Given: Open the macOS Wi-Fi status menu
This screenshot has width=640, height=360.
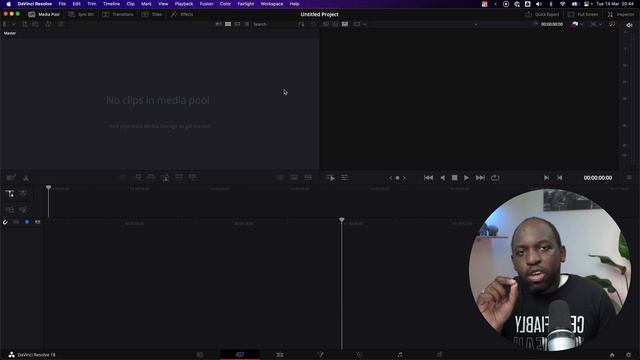Looking at the screenshot, I should point(562,4).
